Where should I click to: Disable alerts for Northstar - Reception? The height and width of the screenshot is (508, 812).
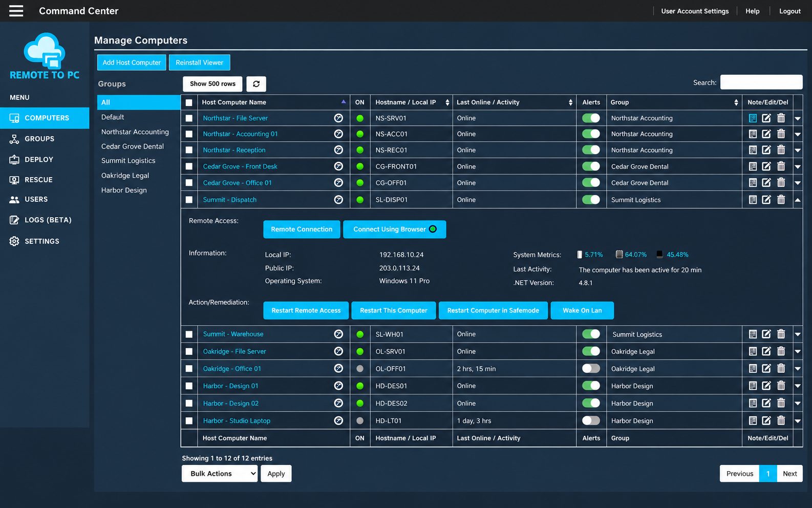tap(591, 150)
